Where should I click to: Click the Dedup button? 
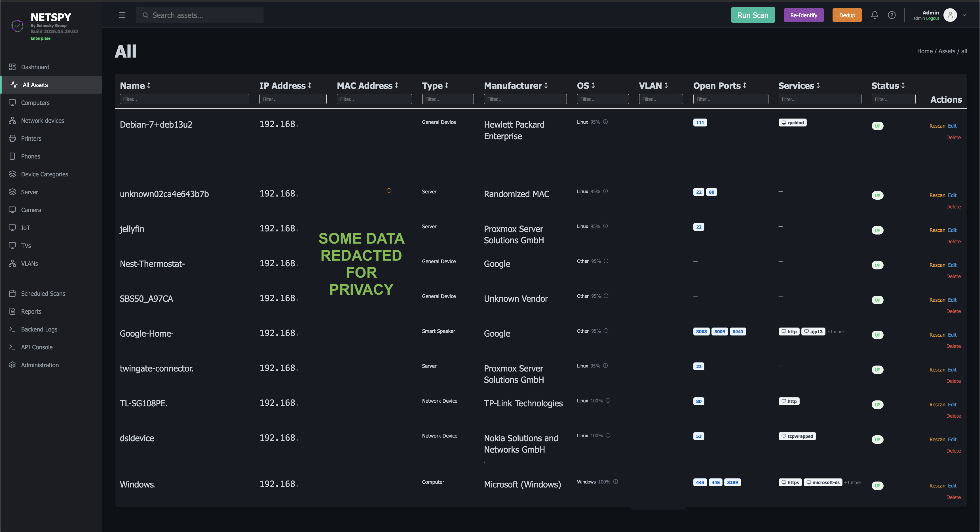[847, 15]
